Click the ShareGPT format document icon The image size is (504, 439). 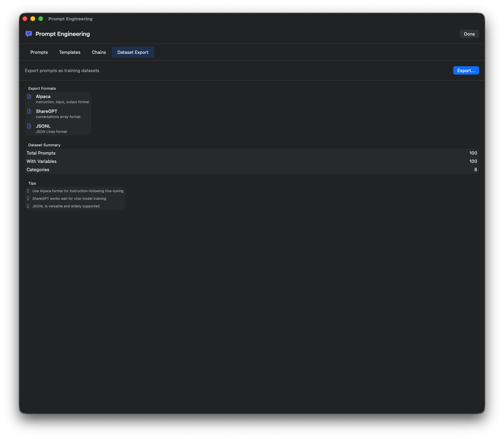click(x=29, y=111)
